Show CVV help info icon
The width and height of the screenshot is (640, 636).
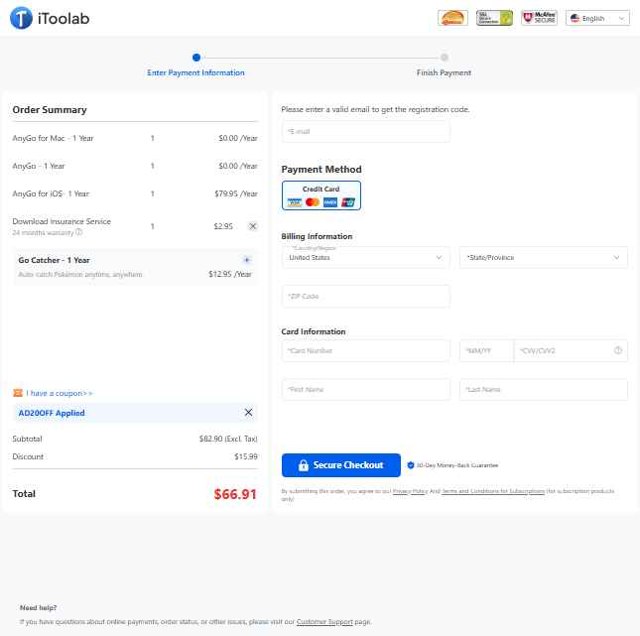tap(618, 350)
